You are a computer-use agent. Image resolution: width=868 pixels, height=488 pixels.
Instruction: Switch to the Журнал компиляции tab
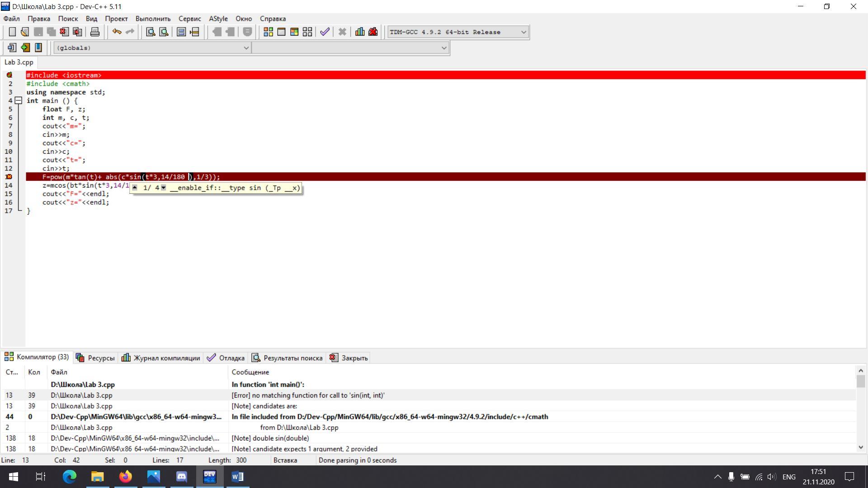point(161,358)
